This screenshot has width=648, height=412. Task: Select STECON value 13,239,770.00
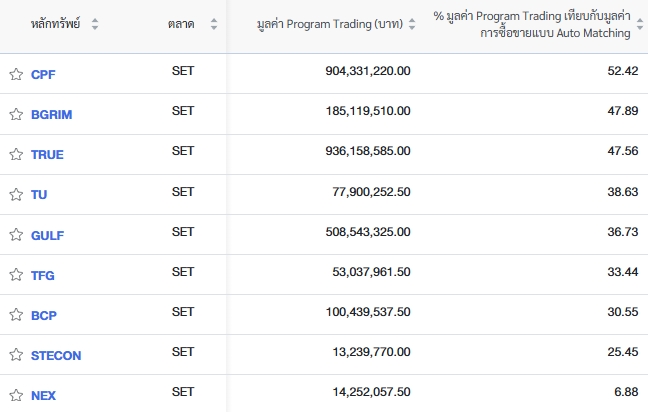[372, 352]
